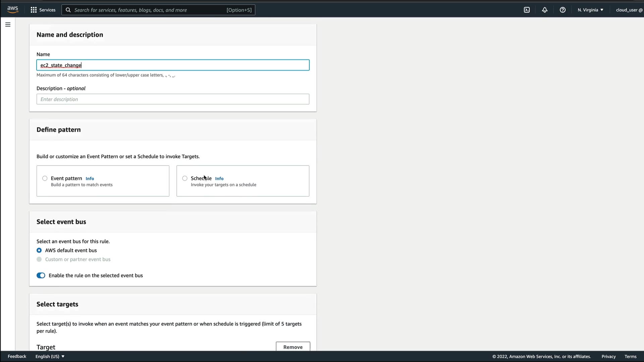Click the Enter description input field
This screenshot has height=362, width=644.
tap(173, 99)
